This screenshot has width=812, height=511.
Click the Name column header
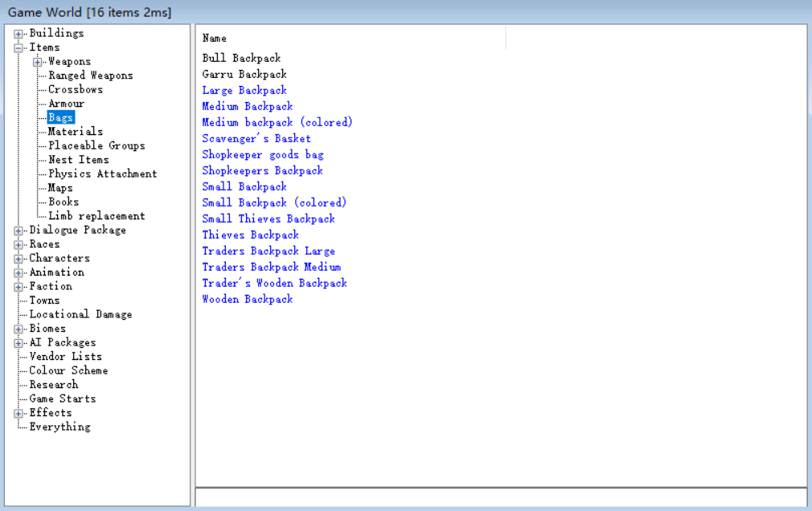point(215,38)
